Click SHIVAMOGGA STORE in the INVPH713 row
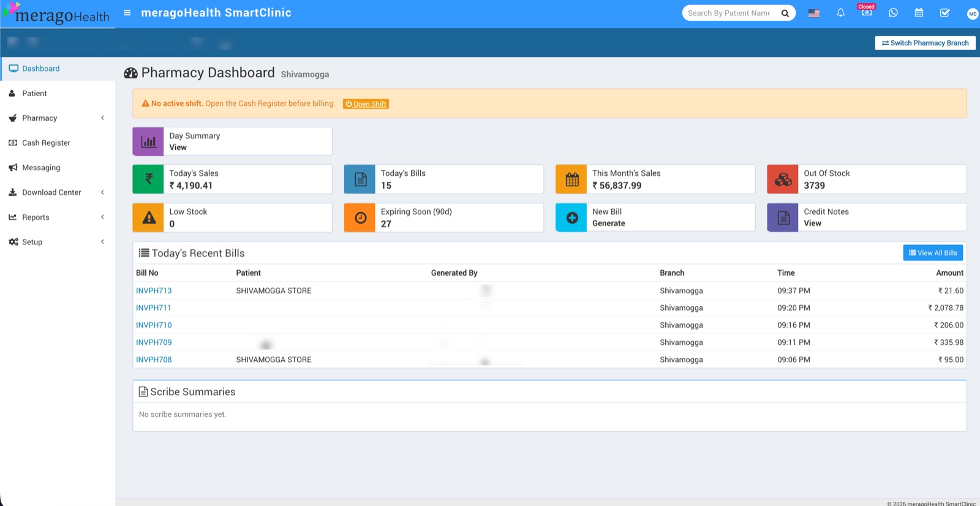 click(274, 291)
